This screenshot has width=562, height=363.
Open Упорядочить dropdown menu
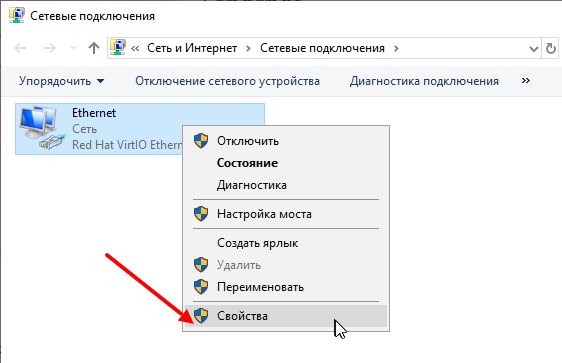point(61,81)
